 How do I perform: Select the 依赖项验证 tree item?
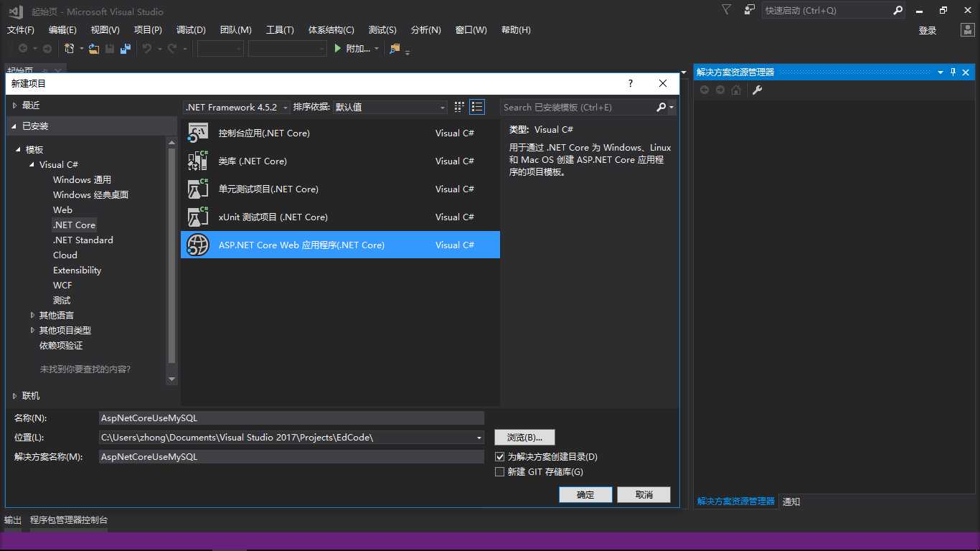[x=61, y=345]
